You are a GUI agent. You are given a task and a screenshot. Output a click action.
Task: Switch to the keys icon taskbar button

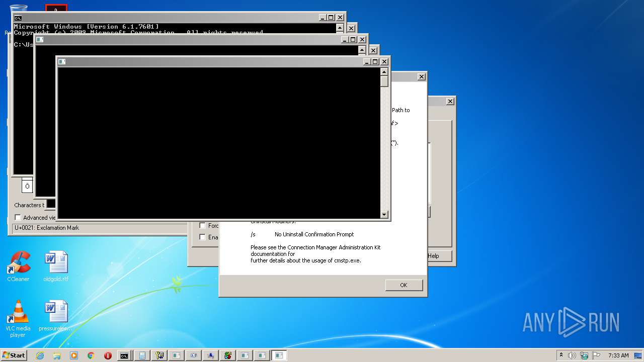[159, 355]
